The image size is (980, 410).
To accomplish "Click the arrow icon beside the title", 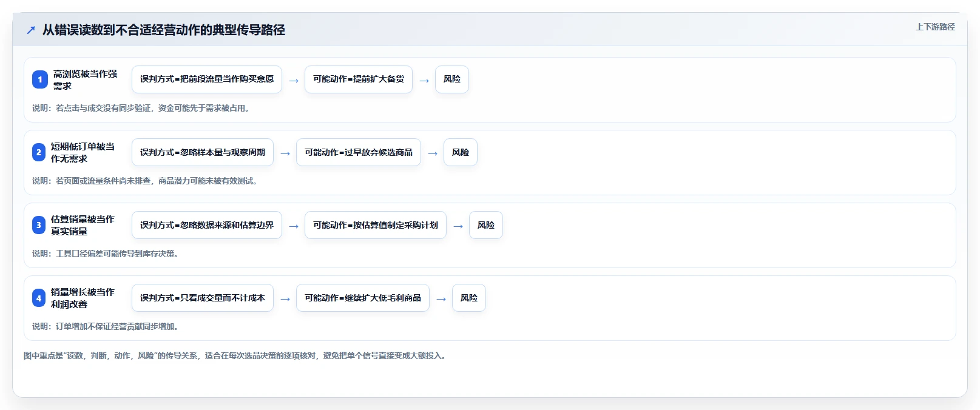I will [31, 30].
